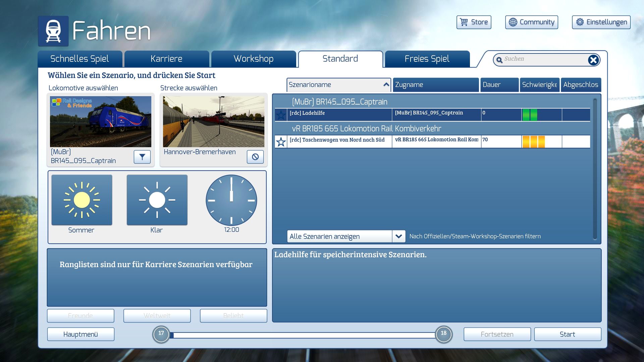Open the Freies Spiel tab
This screenshot has width=644, height=362.
pyautogui.click(x=427, y=59)
